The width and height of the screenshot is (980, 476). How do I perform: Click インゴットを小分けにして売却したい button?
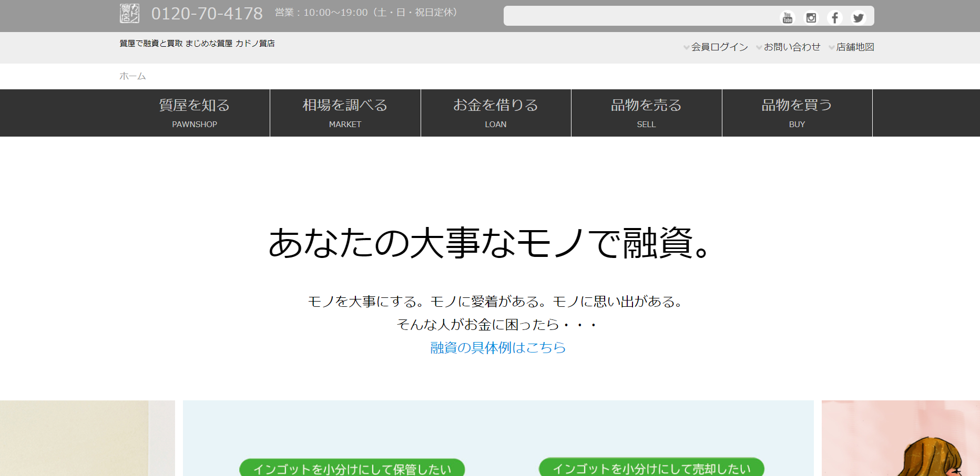(x=652, y=468)
